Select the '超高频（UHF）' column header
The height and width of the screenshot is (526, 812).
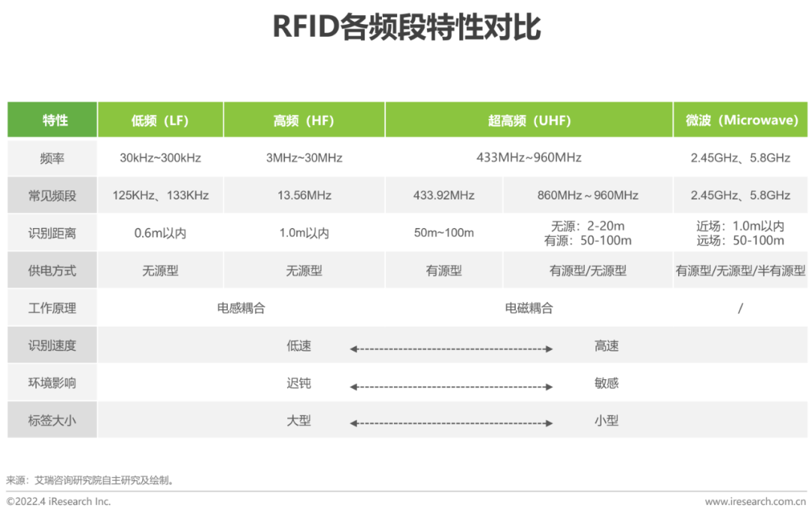[x=529, y=120]
